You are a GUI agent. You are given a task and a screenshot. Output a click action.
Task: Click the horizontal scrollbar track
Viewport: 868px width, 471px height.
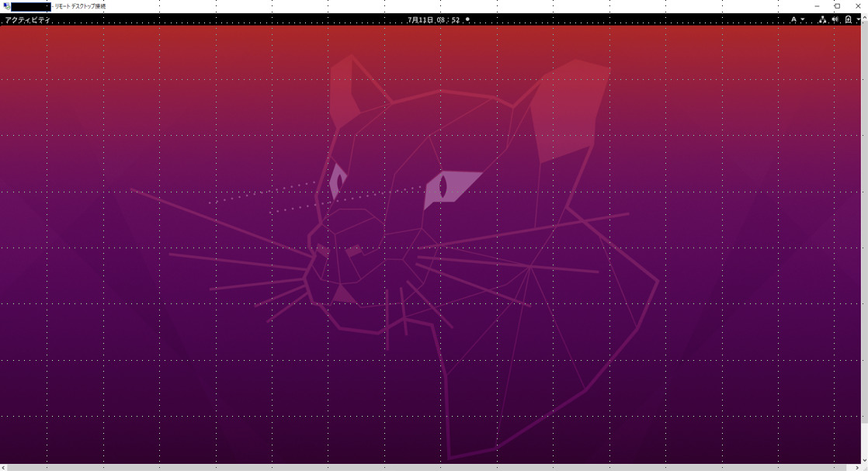pyautogui.click(x=427, y=466)
